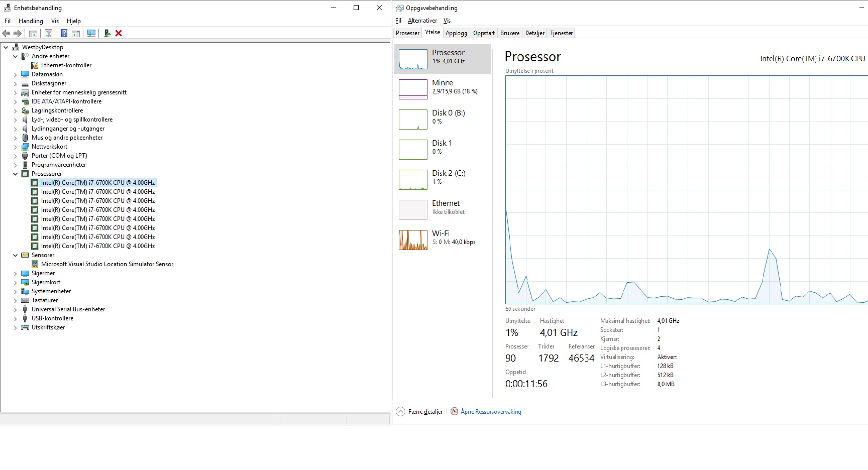The width and height of the screenshot is (868, 470).
Task: Open the Åpne Ressursovervåking link
Action: coord(491,412)
